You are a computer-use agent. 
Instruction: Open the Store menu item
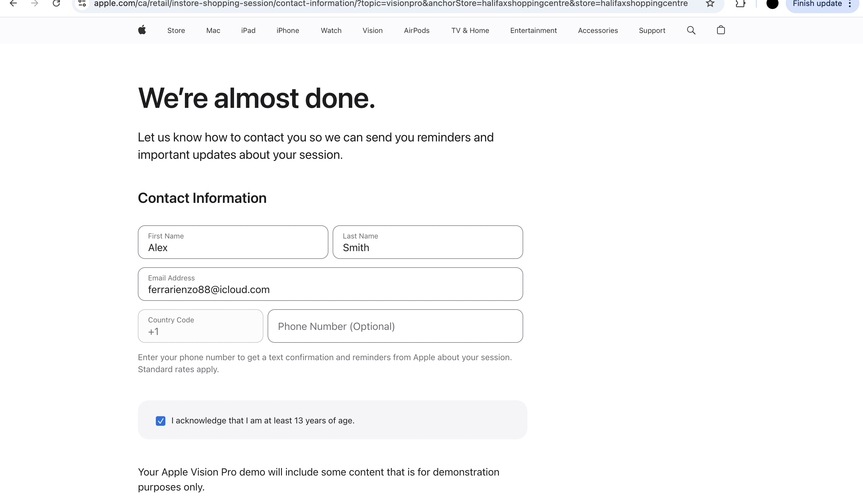[x=176, y=31]
